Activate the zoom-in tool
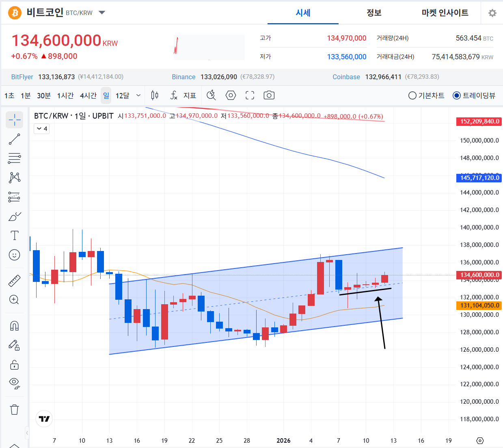Image resolution: width=503 pixels, height=448 pixels. tap(14, 300)
